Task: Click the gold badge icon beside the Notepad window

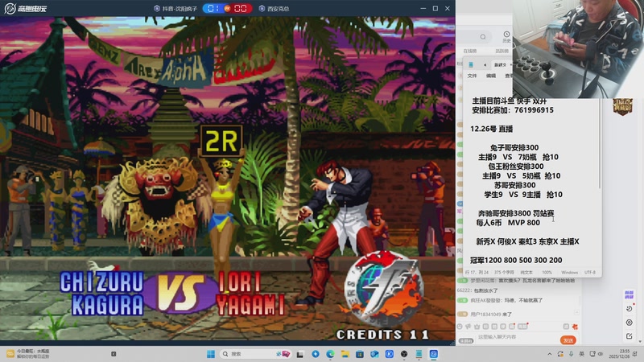Action: click(x=622, y=107)
